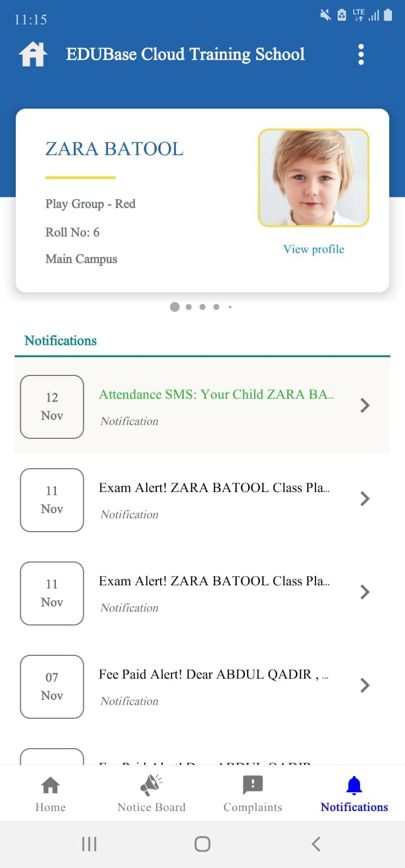This screenshot has height=868, width=405.
Task: Tap the school home icon in header
Action: [x=33, y=54]
